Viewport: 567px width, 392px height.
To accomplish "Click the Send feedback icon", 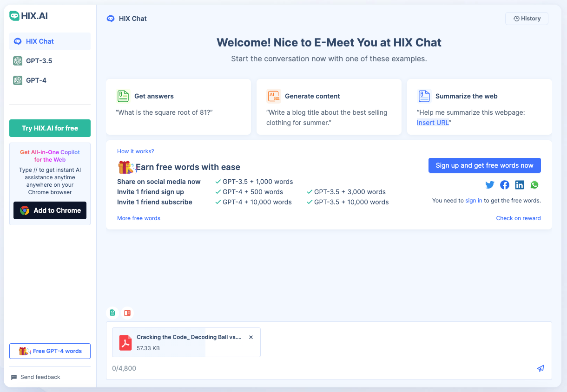I will click(14, 377).
